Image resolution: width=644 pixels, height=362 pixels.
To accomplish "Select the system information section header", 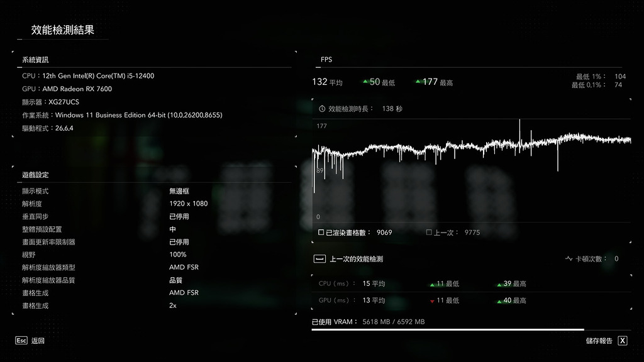I will click(x=35, y=60).
